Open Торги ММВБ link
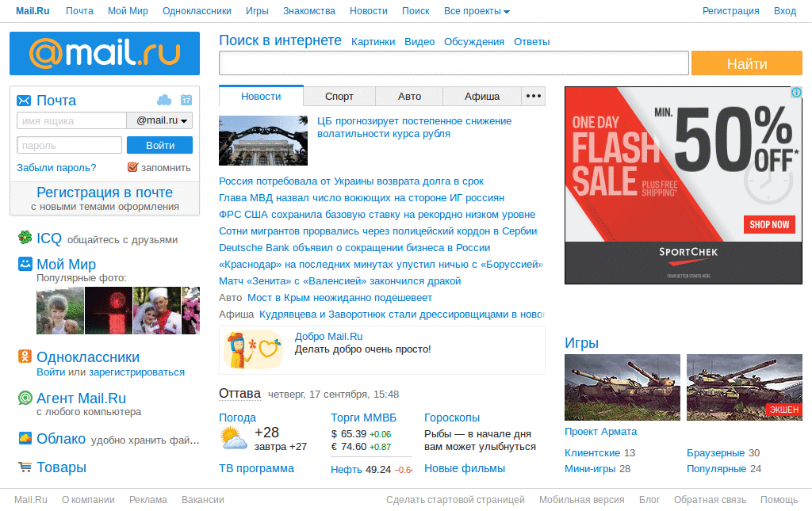This screenshot has height=511, width=812. (363, 418)
